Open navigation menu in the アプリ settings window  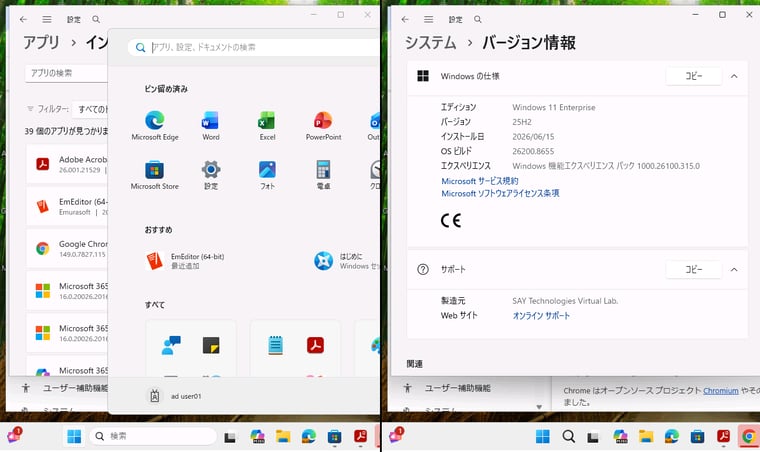pos(47,19)
